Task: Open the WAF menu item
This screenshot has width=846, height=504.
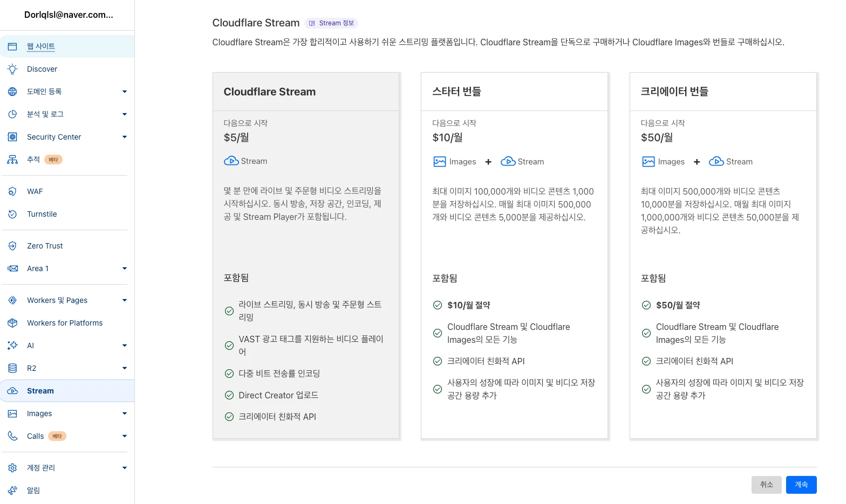Action: pos(67,191)
